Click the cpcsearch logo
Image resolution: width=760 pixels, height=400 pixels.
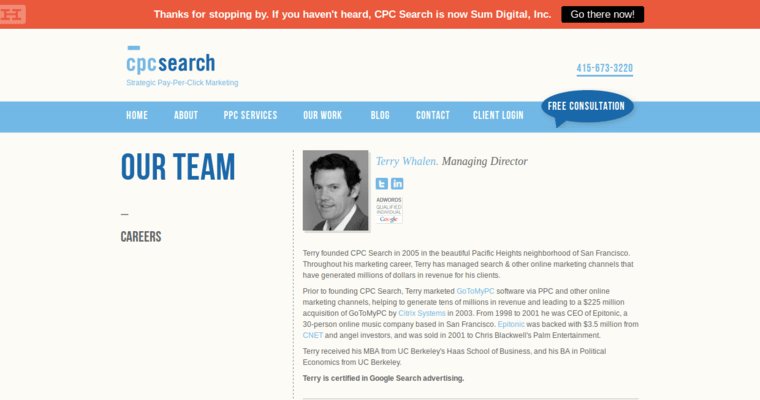(171, 60)
